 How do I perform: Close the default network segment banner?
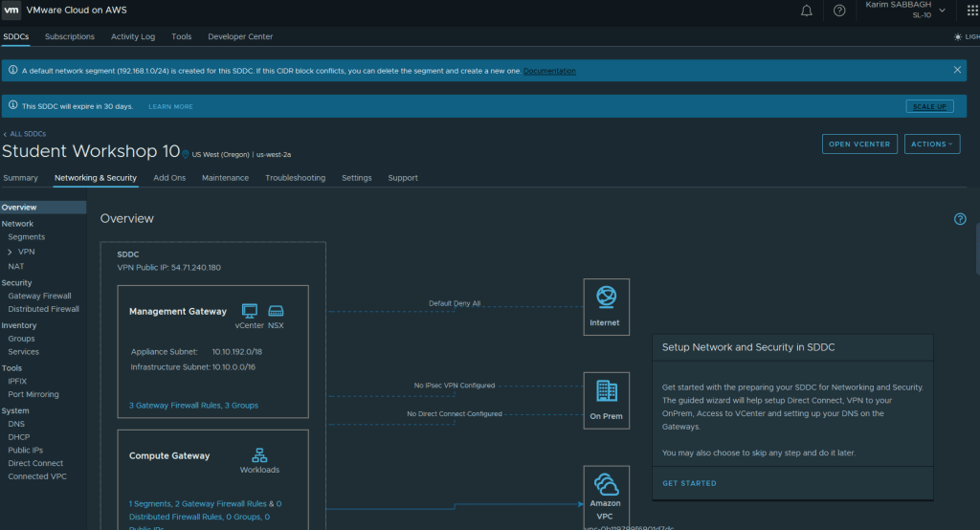[x=957, y=70]
